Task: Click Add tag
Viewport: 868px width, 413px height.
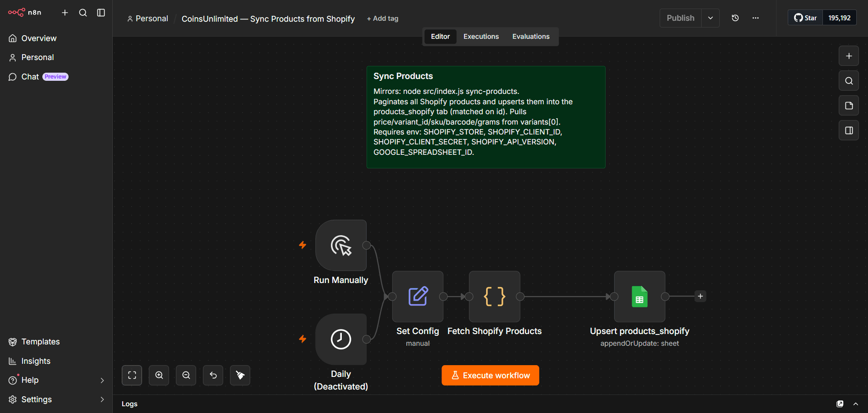Action: click(x=382, y=19)
